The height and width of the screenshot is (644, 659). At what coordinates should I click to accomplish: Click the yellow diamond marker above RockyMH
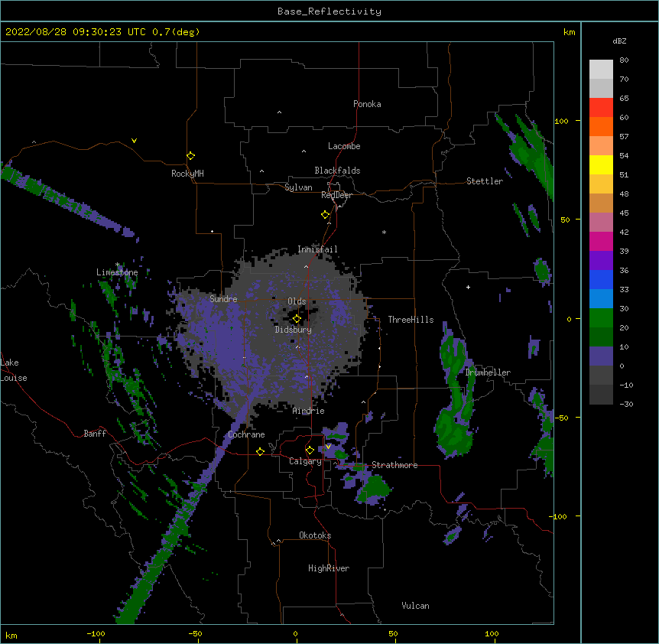click(x=191, y=156)
